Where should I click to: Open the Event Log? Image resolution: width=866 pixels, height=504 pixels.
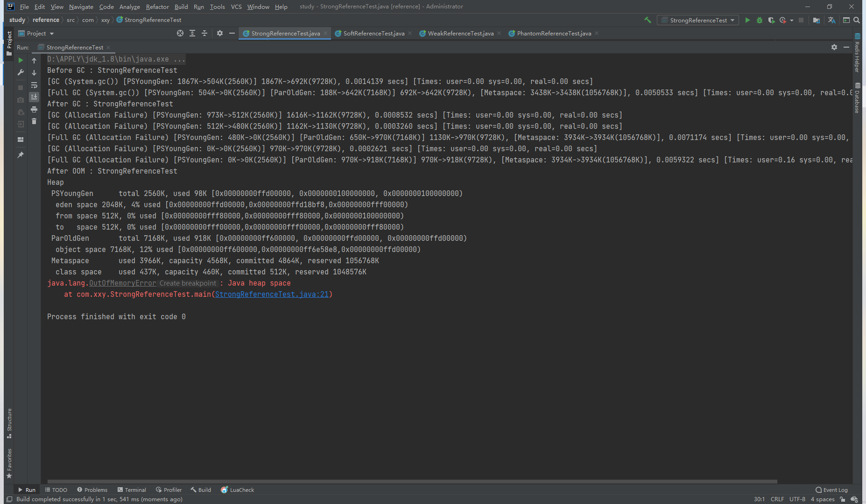coord(831,490)
